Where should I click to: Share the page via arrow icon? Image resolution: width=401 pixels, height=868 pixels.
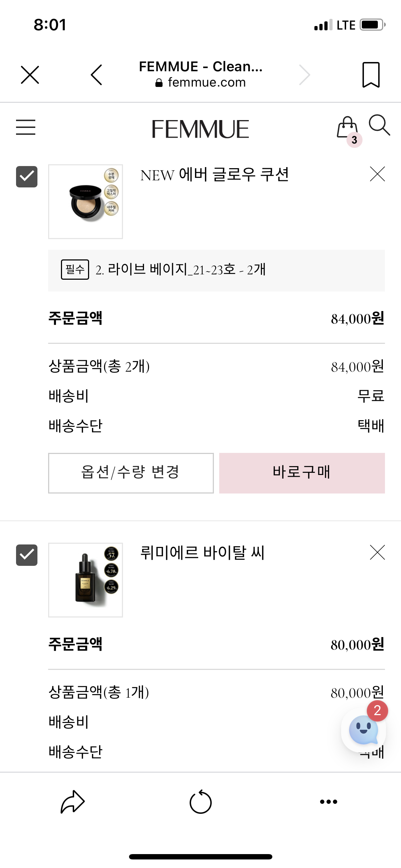click(72, 802)
